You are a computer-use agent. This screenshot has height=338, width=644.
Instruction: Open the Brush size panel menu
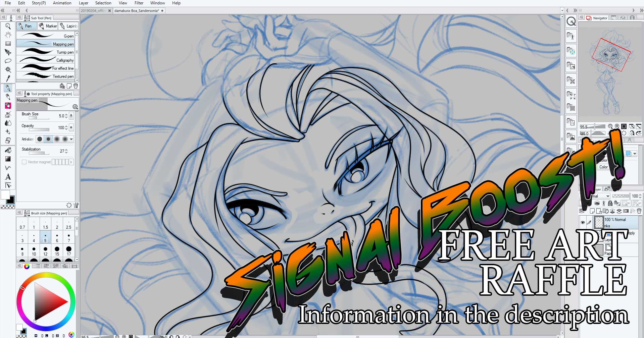coord(19,213)
